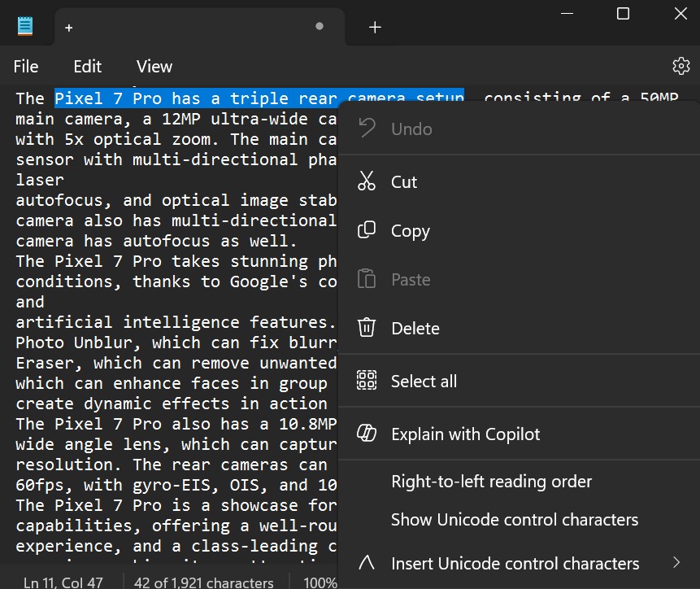Viewport: 700px width, 589px height.
Task: Open the View menu
Action: point(154,67)
